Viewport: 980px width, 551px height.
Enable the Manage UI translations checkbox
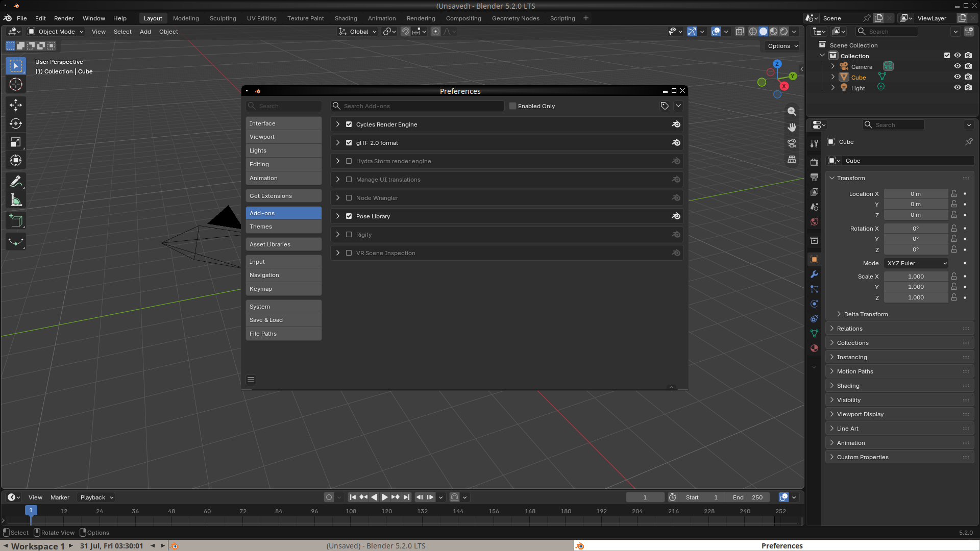click(x=349, y=180)
